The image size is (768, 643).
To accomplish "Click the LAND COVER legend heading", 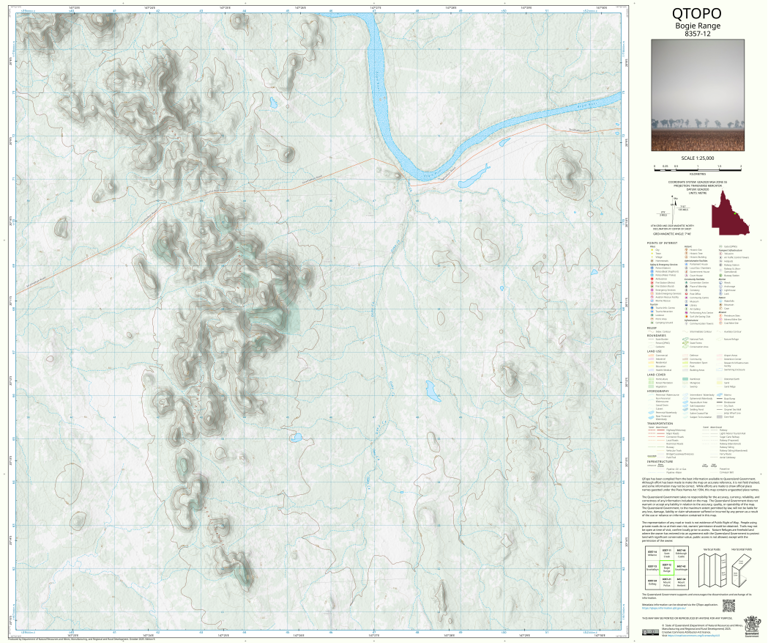I will click(655, 375).
